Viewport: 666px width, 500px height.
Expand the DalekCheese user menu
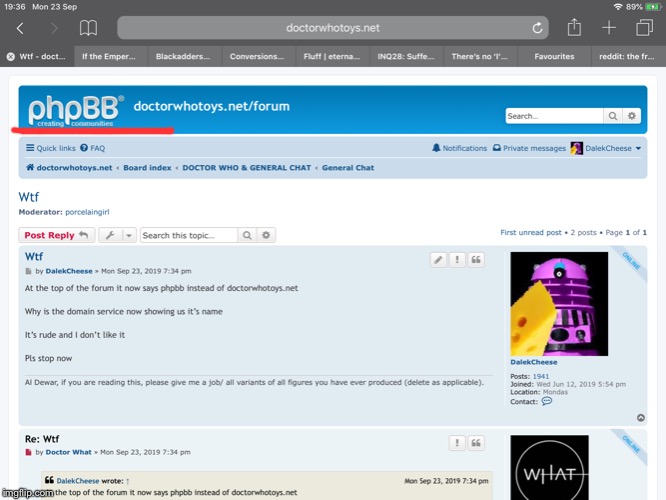606,148
